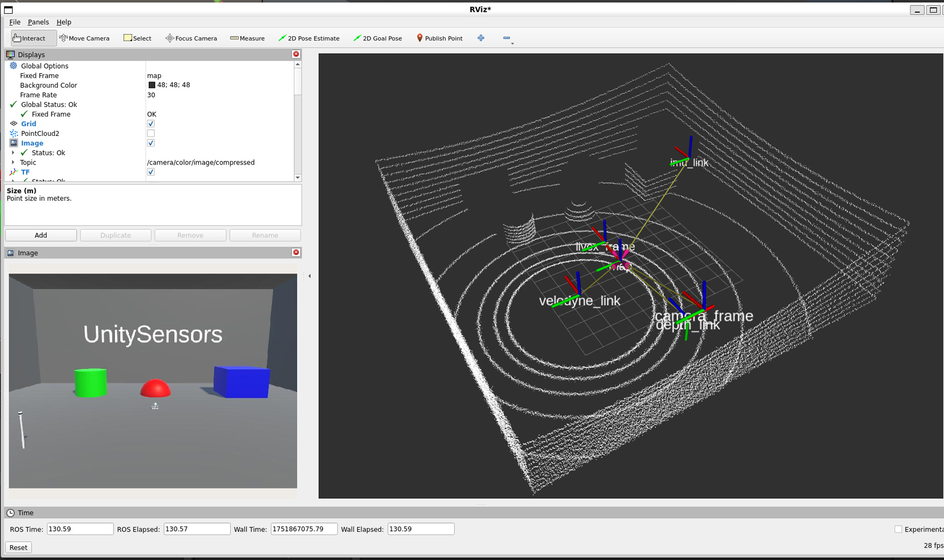
Task: Select the Grid tree item label
Action: [x=29, y=124]
